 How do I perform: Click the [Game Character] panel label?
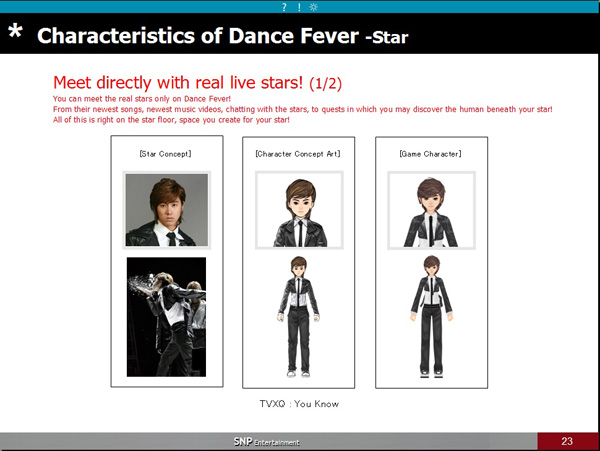click(x=431, y=153)
